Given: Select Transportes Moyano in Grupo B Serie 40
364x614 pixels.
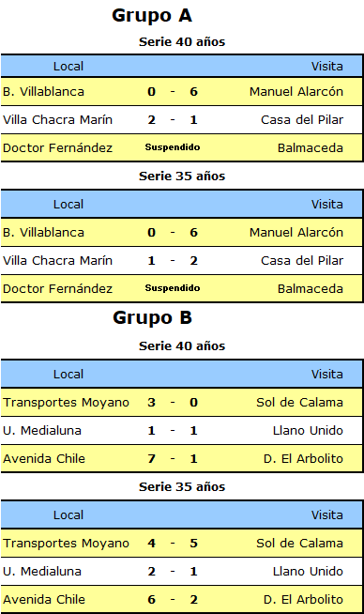Looking at the screenshot, I should (67, 403).
